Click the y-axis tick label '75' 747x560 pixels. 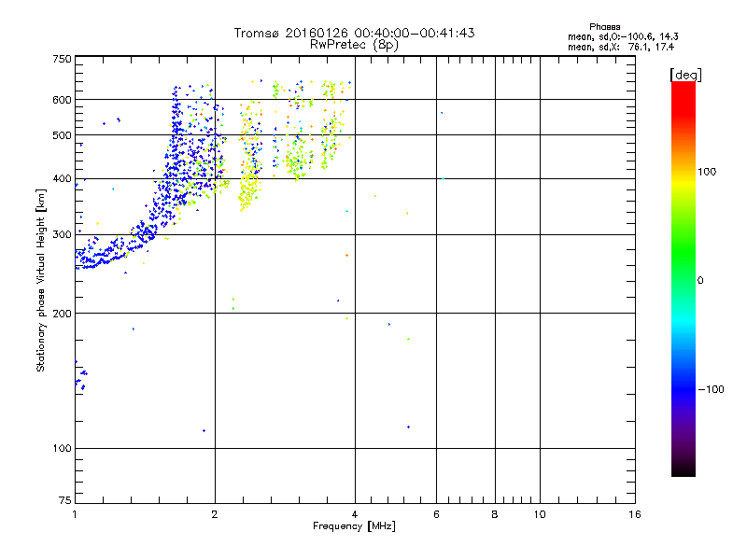[x=65, y=500]
